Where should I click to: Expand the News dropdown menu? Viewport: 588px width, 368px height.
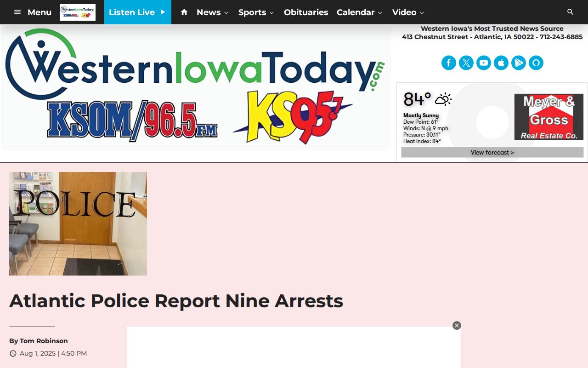[212, 12]
